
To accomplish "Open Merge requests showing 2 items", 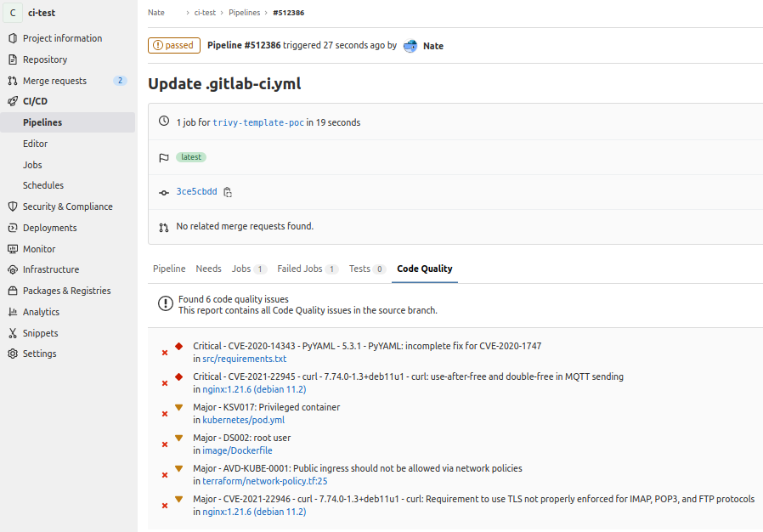I will pos(54,80).
